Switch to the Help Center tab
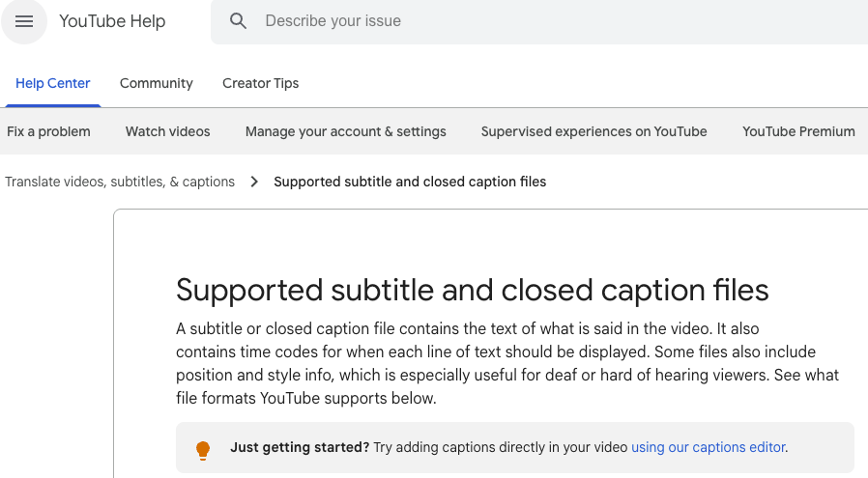This screenshot has height=478, width=868. click(53, 83)
